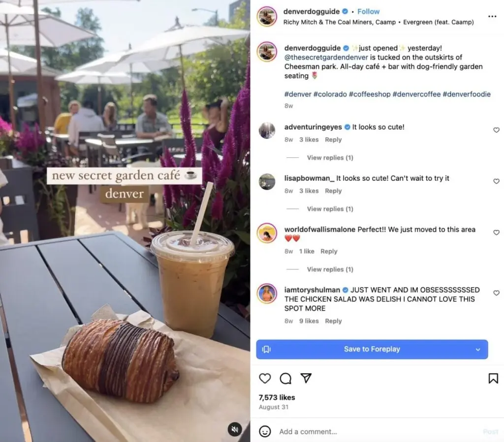Viewport: 504px width, 442px height.
Task: Like iamtoryshulman's comment heart
Action: [x=496, y=293]
